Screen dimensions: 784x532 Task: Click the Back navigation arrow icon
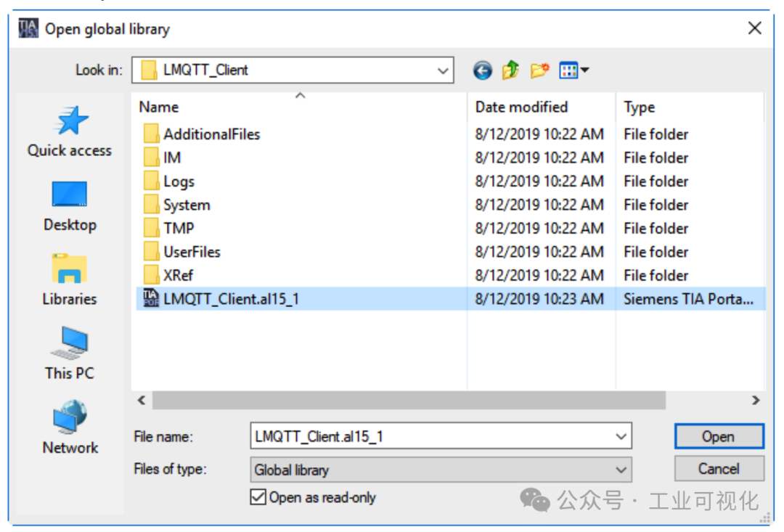click(x=482, y=70)
